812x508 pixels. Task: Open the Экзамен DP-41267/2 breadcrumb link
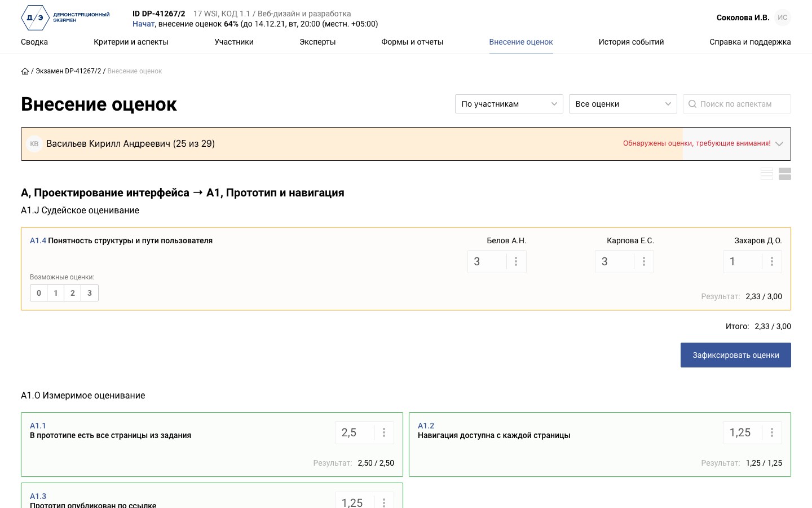coord(68,71)
